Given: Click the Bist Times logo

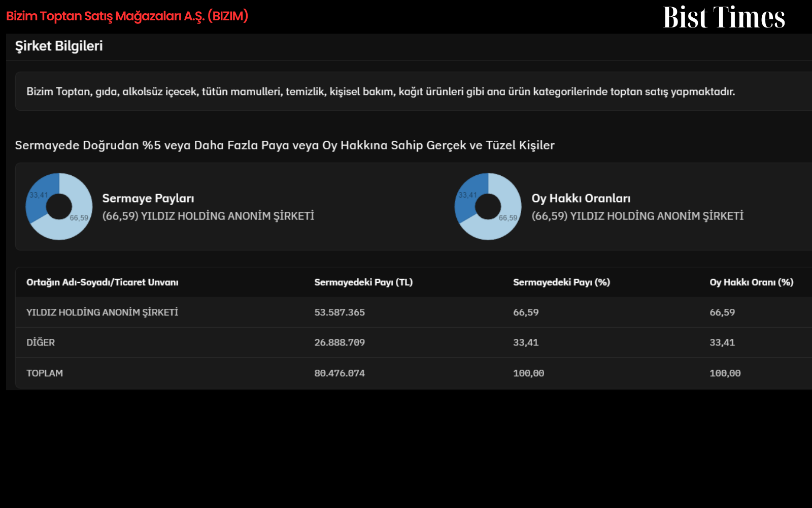Looking at the screenshot, I should coord(724,17).
